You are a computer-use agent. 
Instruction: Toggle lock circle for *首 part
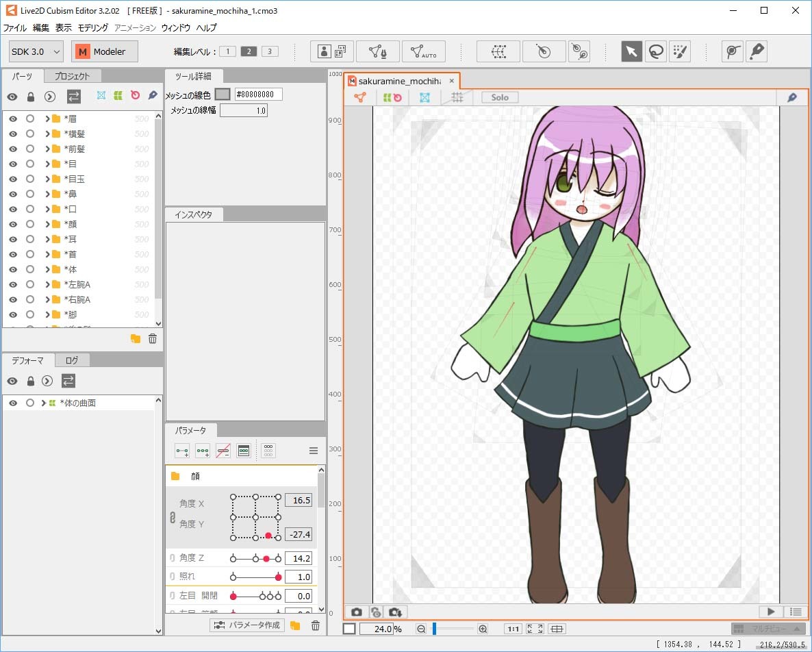(30, 254)
